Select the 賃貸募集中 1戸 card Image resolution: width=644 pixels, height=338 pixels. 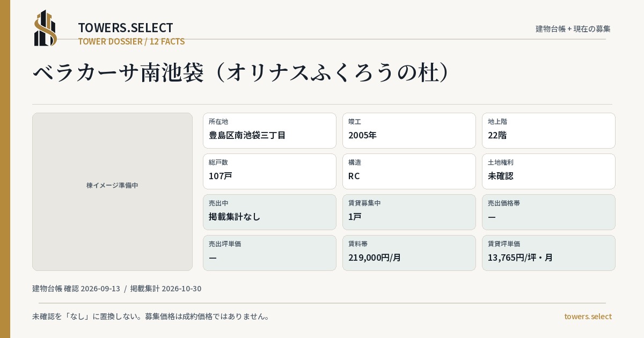[x=409, y=212]
